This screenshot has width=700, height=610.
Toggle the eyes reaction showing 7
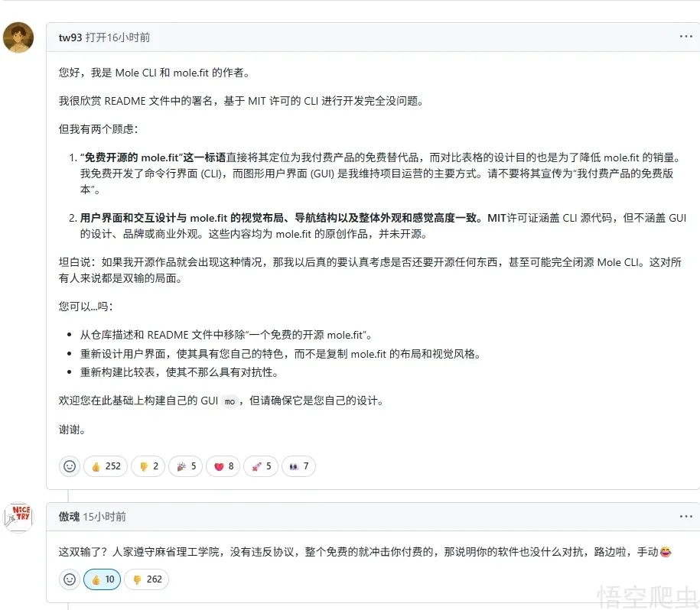point(298,466)
